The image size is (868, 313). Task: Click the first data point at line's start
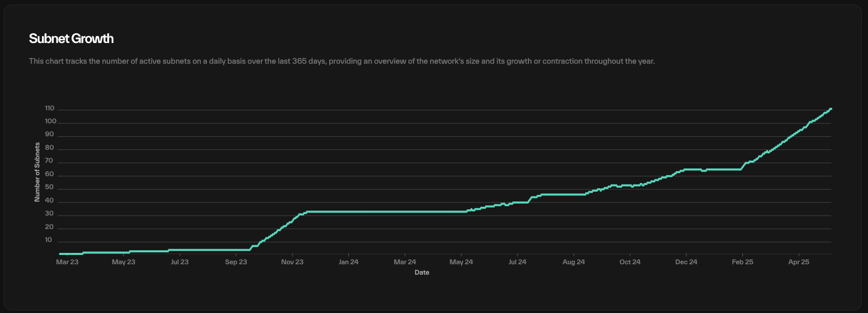coord(60,254)
